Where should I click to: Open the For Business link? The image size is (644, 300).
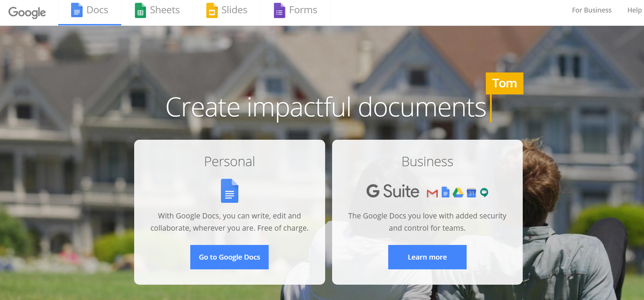pyautogui.click(x=592, y=10)
